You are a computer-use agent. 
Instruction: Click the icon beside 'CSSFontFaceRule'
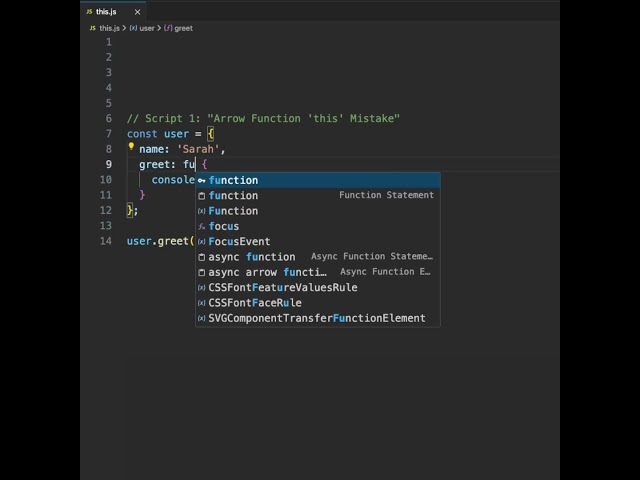(x=202, y=303)
